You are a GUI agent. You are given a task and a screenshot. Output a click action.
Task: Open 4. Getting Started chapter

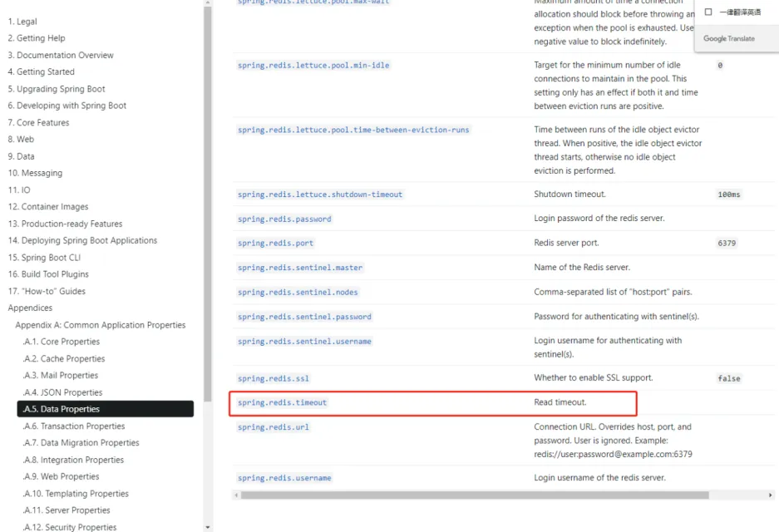tap(42, 72)
